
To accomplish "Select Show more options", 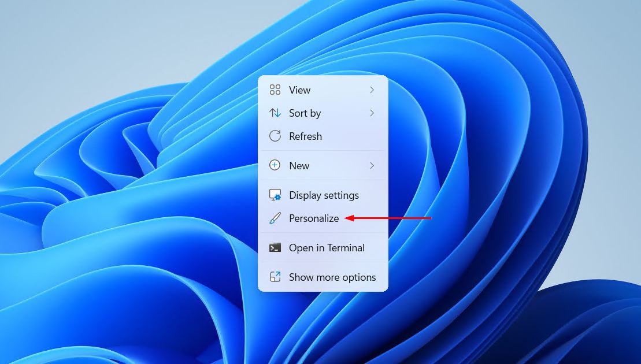I will pos(323,277).
